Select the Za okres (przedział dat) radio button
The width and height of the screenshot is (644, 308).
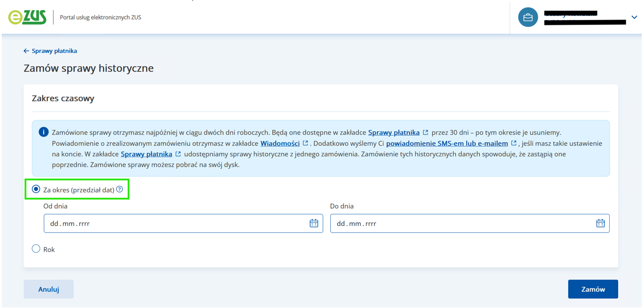point(36,189)
